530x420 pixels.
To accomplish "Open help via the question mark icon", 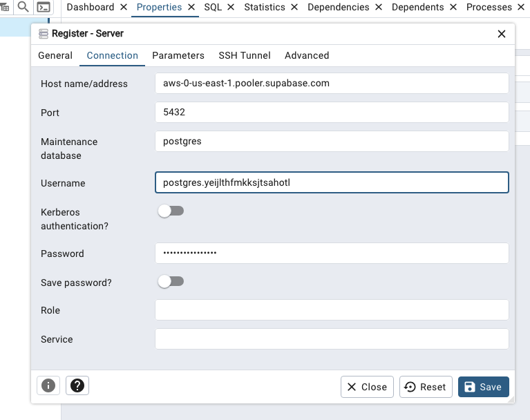I will click(77, 386).
